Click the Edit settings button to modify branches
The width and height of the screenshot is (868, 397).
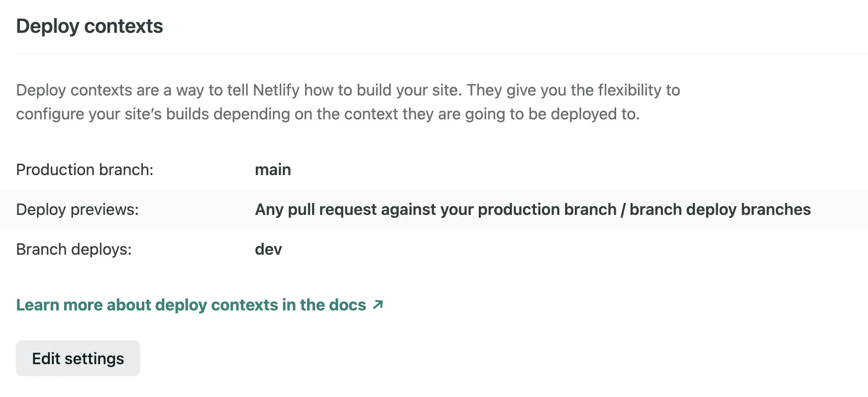78,358
